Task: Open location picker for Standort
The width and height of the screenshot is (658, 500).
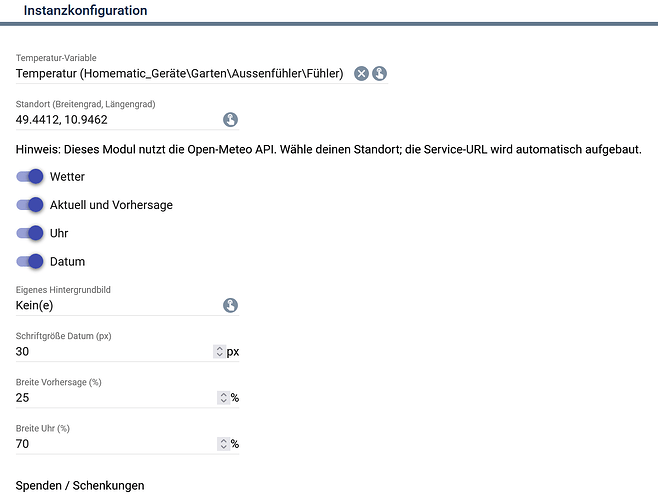Action: (x=230, y=120)
